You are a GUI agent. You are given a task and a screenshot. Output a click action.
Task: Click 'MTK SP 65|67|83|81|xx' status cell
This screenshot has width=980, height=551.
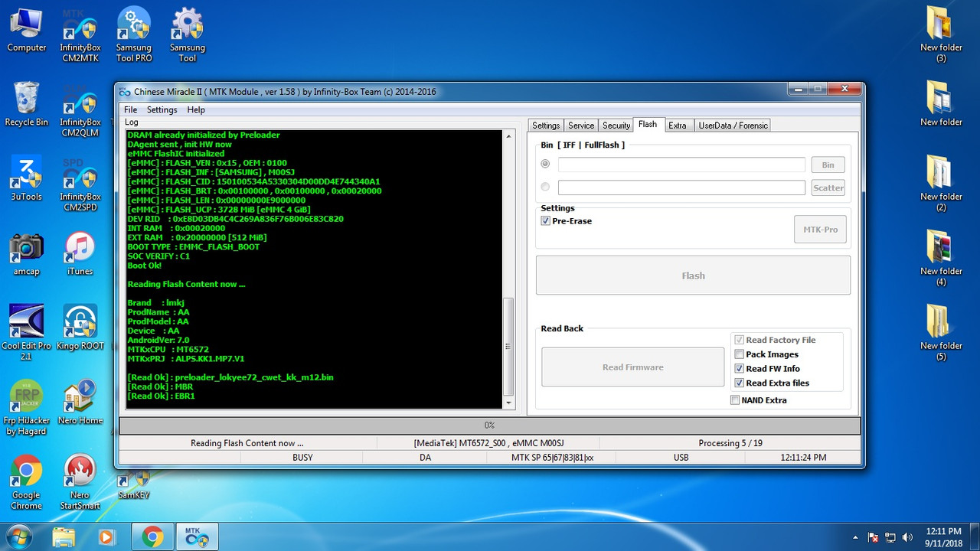[x=552, y=458]
